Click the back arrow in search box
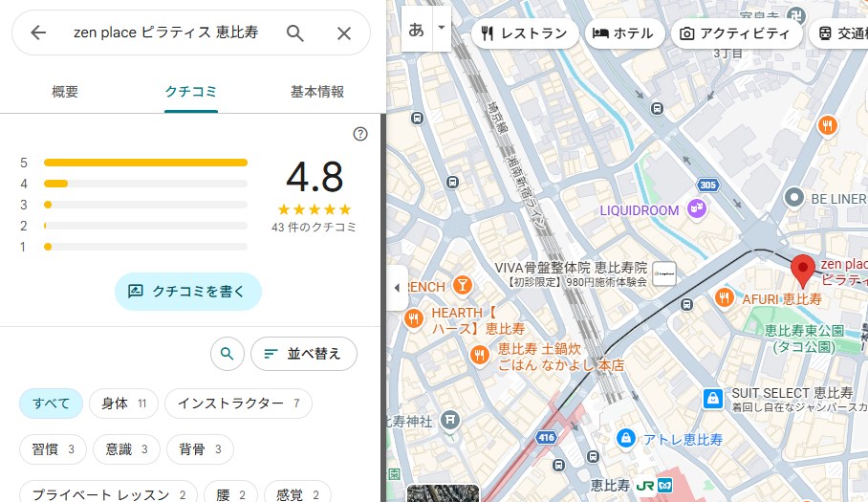Screen dimensions: 868x502 [38, 33]
